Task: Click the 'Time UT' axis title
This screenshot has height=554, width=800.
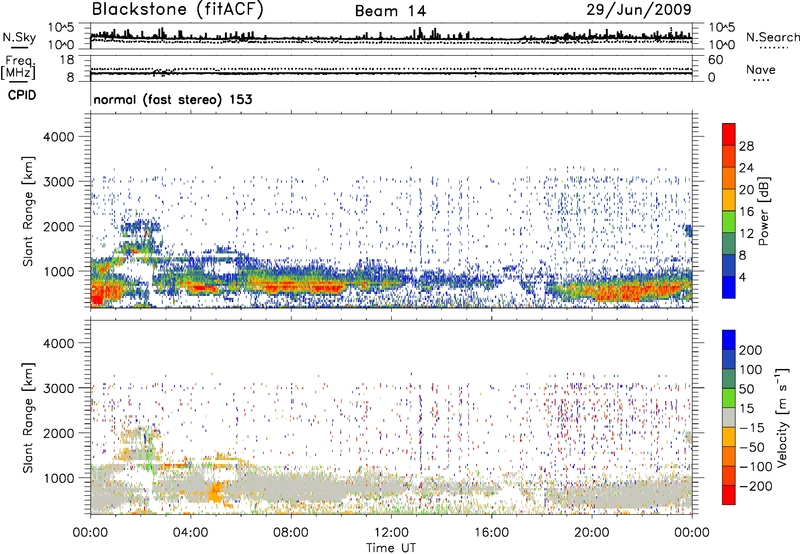Action: point(391,548)
